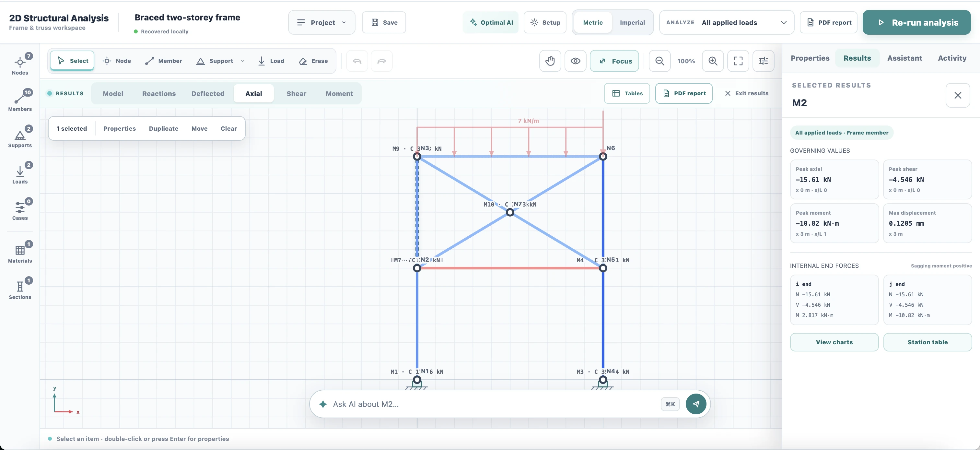Fit the model to screen
The height and width of the screenshot is (450, 980).
[738, 61]
